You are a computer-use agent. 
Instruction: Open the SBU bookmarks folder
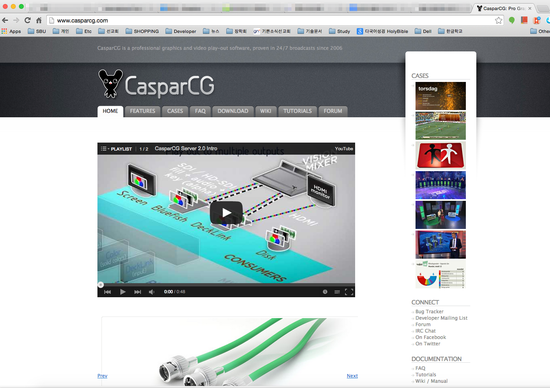tap(37, 31)
